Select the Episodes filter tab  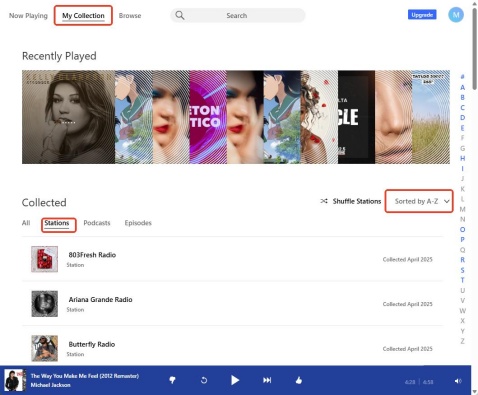138,223
